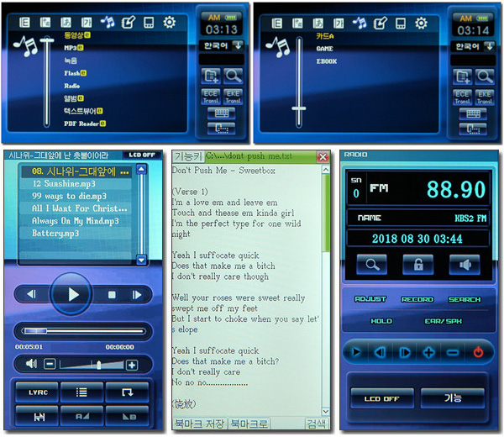Open the gear settings icon on 03:13 screen
Image resolution: width=504 pixels, height=437 pixels.
coord(170,23)
